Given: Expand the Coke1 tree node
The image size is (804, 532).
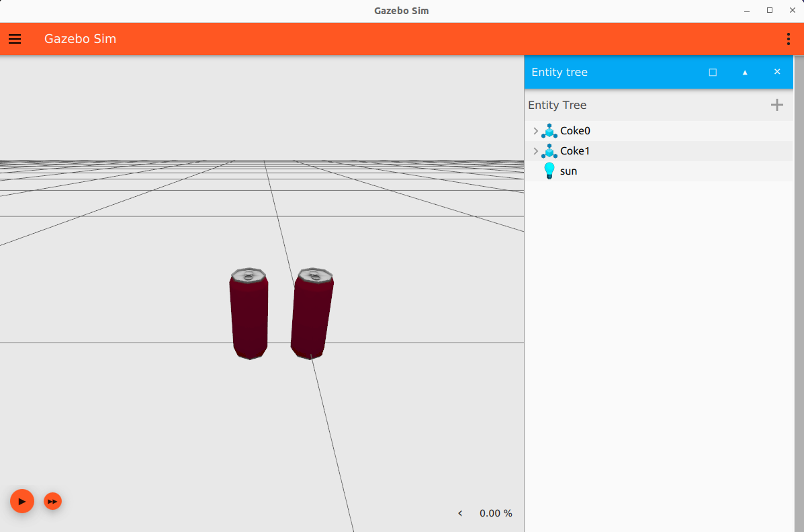Looking at the screenshot, I should pyautogui.click(x=535, y=151).
